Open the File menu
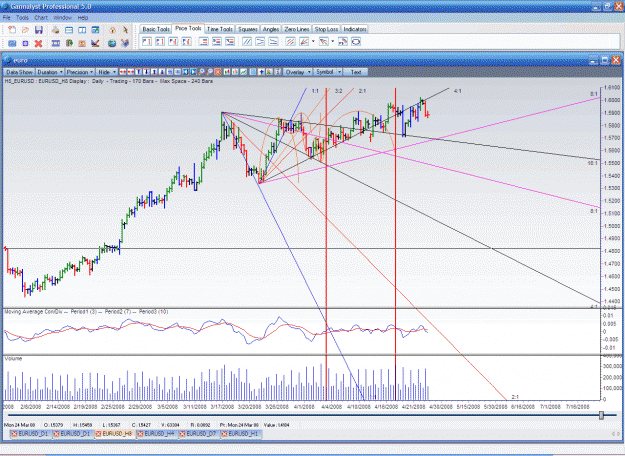625x456 pixels. tap(7, 18)
